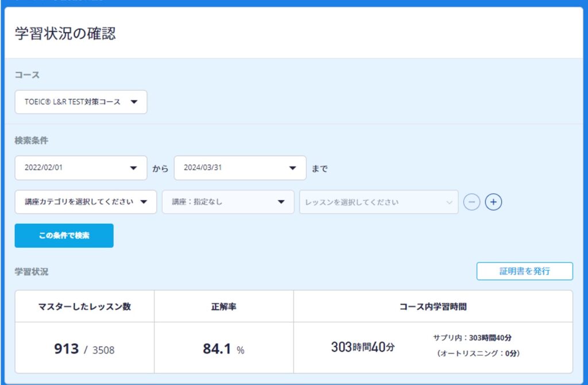Click the 正解率 column header

point(223,306)
